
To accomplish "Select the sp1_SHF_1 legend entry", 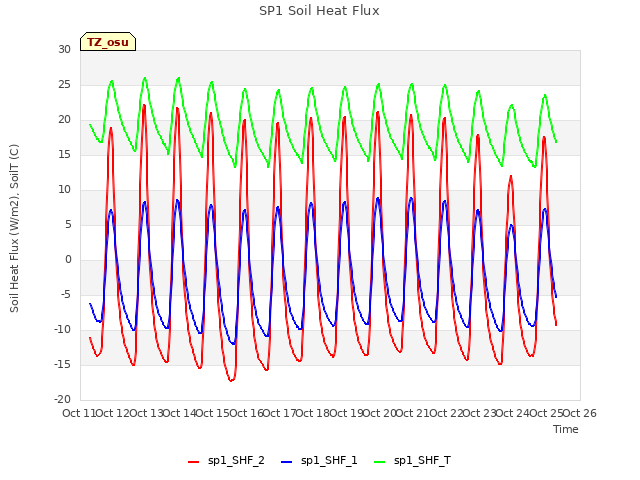I will point(319,461).
